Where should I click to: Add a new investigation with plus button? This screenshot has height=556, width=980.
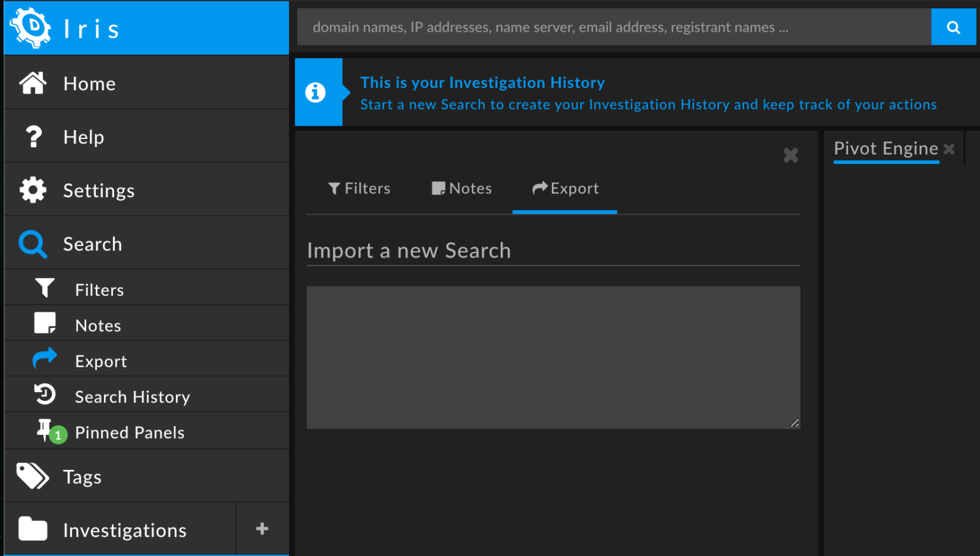pyautogui.click(x=262, y=529)
